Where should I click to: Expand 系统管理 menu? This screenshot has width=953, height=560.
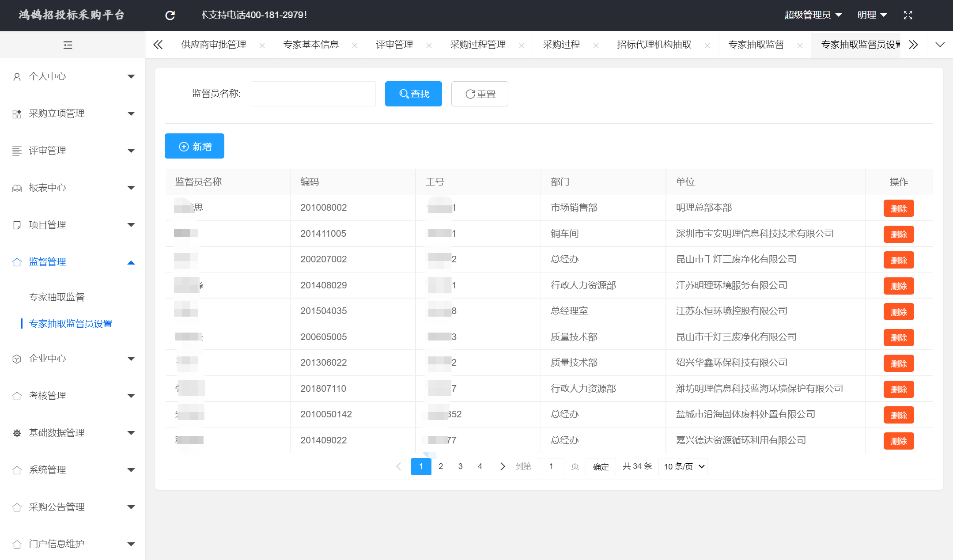72,470
